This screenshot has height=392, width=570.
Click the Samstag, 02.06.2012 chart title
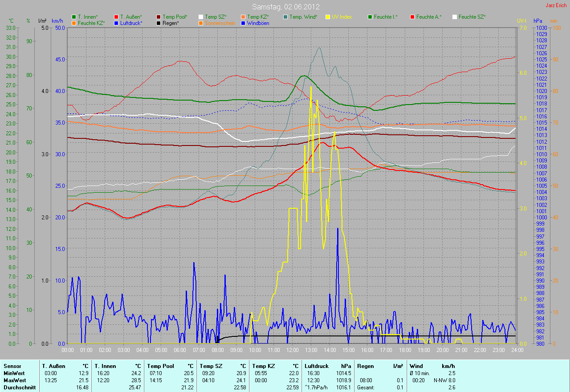[x=285, y=7]
